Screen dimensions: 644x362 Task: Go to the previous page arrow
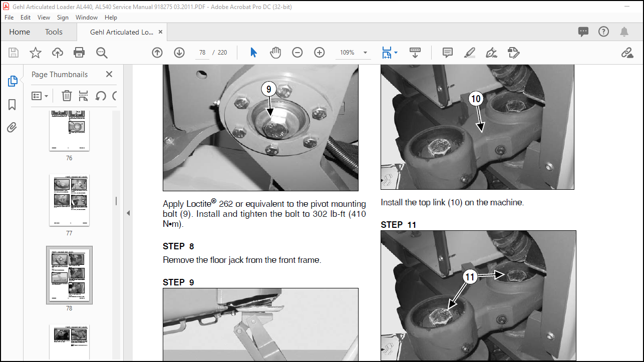(x=157, y=53)
